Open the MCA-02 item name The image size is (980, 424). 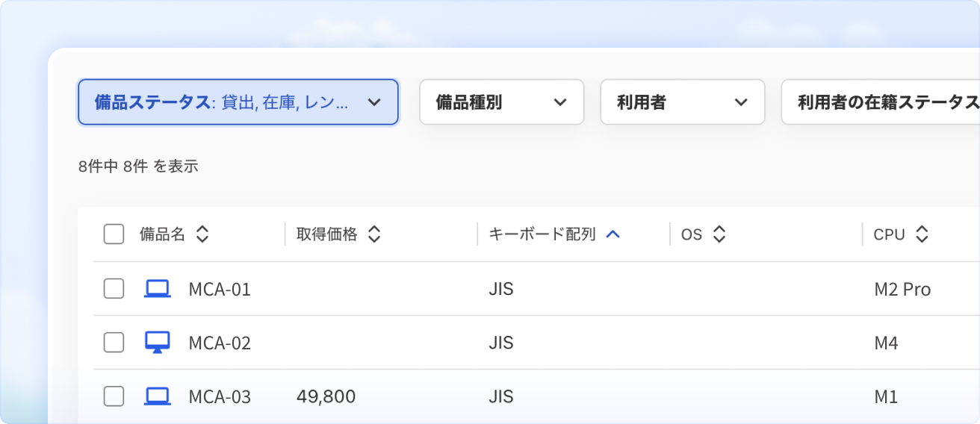click(220, 343)
